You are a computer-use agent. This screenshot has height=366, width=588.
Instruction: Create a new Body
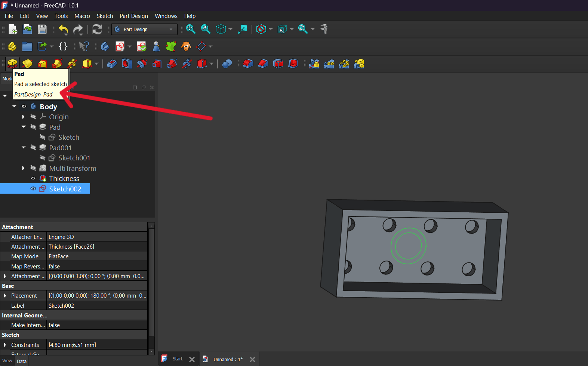pyautogui.click(x=105, y=46)
